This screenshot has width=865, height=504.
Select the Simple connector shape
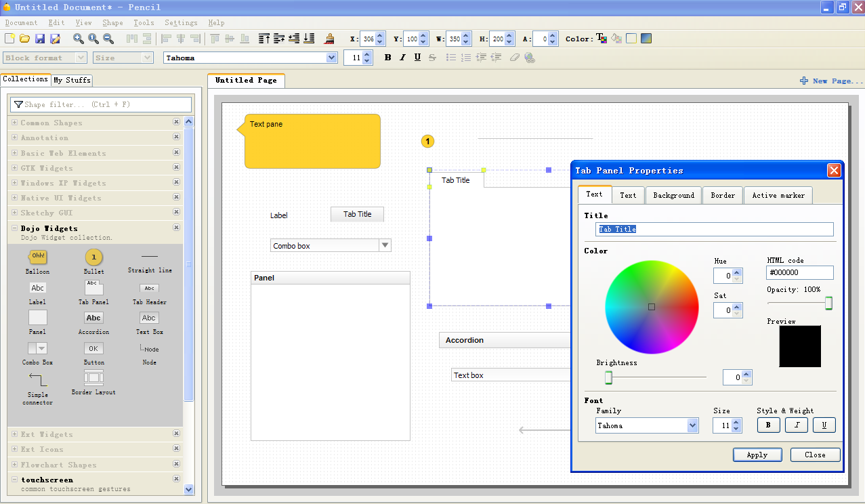[38, 379]
